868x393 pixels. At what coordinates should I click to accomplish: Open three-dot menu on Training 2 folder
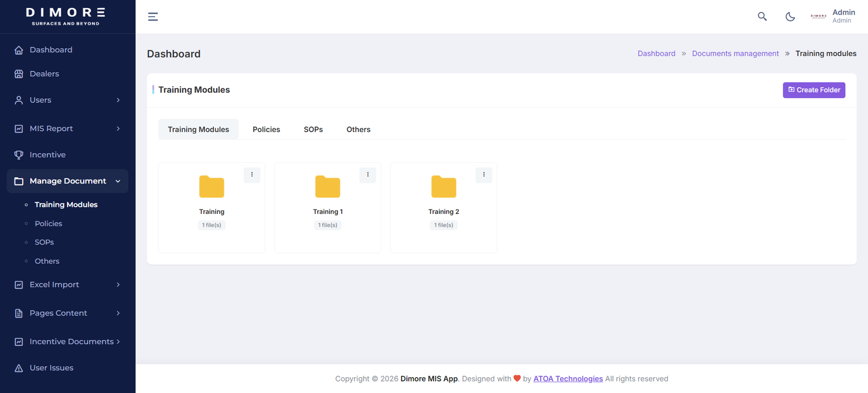tap(484, 175)
